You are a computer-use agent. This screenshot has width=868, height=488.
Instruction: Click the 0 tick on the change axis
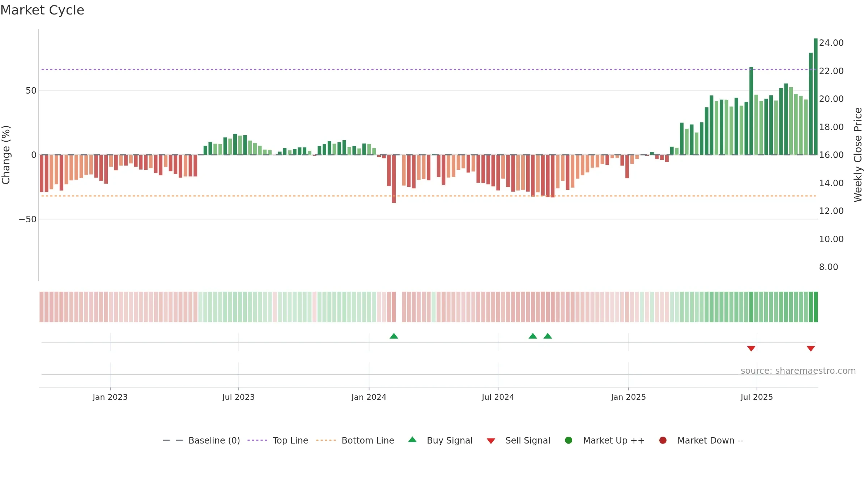pyautogui.click(x=34, y=155)
